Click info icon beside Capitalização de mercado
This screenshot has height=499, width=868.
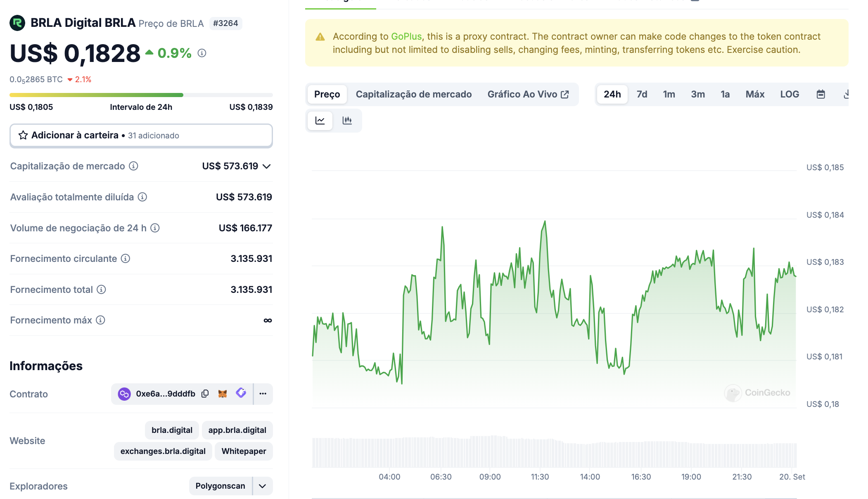click(133, 166)
